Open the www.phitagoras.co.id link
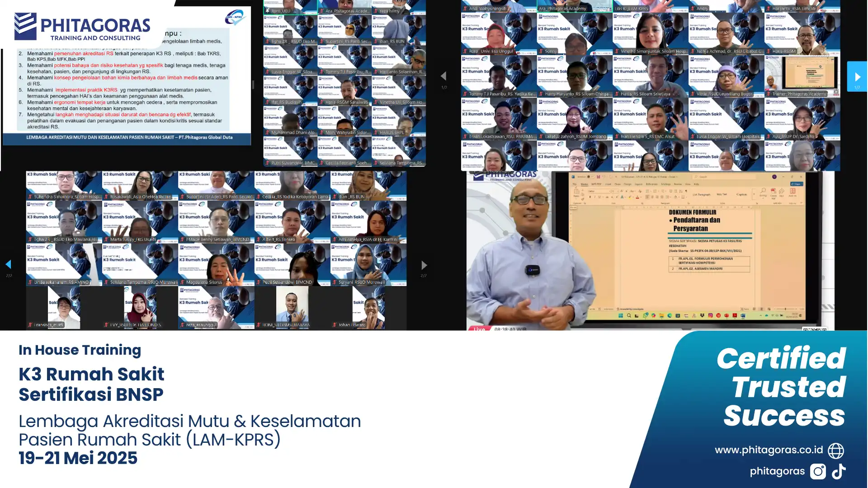 pos(769,450)
